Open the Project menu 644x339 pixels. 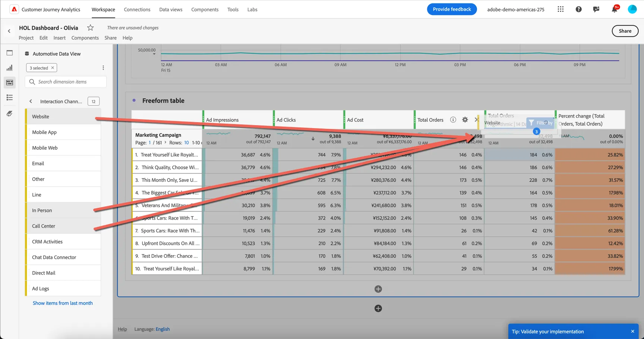(x=26, y=38)
